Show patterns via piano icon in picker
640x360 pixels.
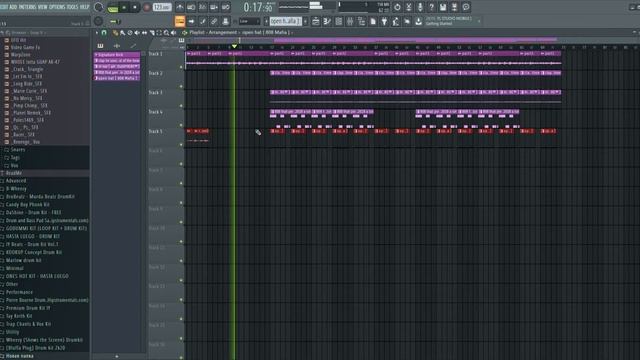(x=100, y=46)
